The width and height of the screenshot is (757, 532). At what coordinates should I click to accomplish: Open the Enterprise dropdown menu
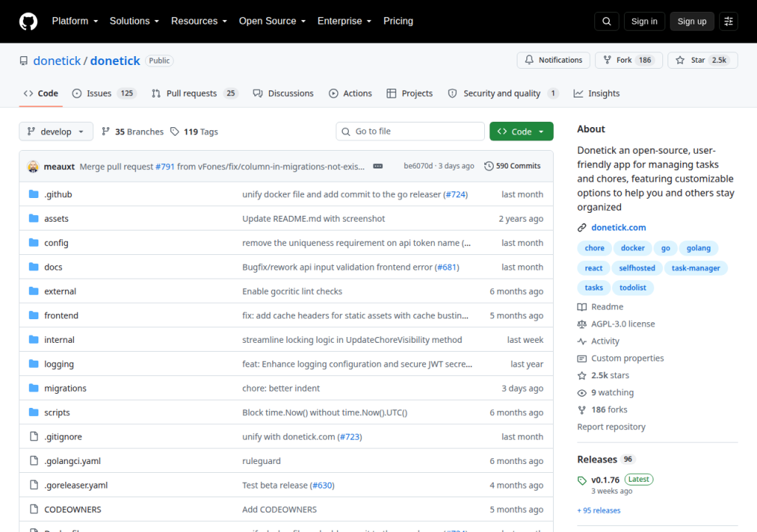coord(344,21)
